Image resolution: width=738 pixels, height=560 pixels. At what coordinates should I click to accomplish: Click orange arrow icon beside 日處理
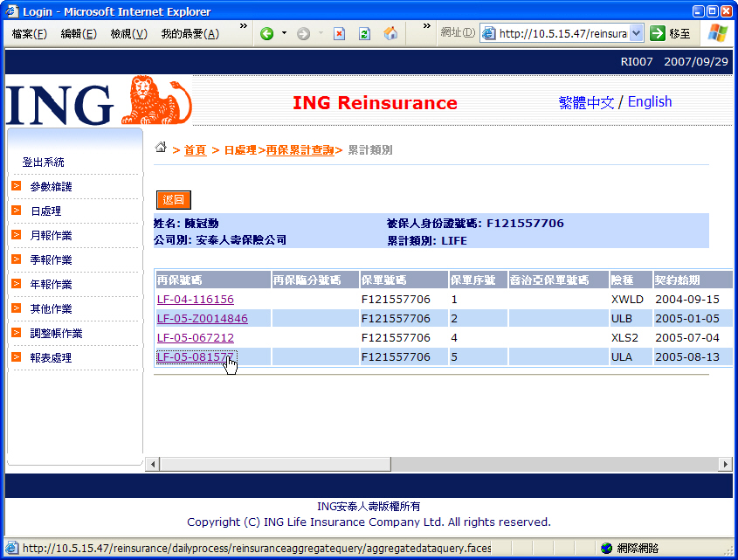[17, 210]
